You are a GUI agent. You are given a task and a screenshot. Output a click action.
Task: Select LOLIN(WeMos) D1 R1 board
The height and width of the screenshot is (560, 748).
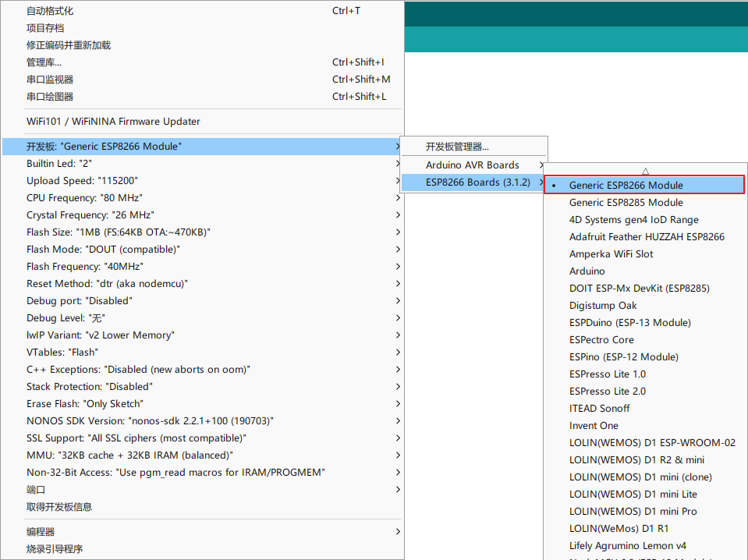click(x=644, y=529)
